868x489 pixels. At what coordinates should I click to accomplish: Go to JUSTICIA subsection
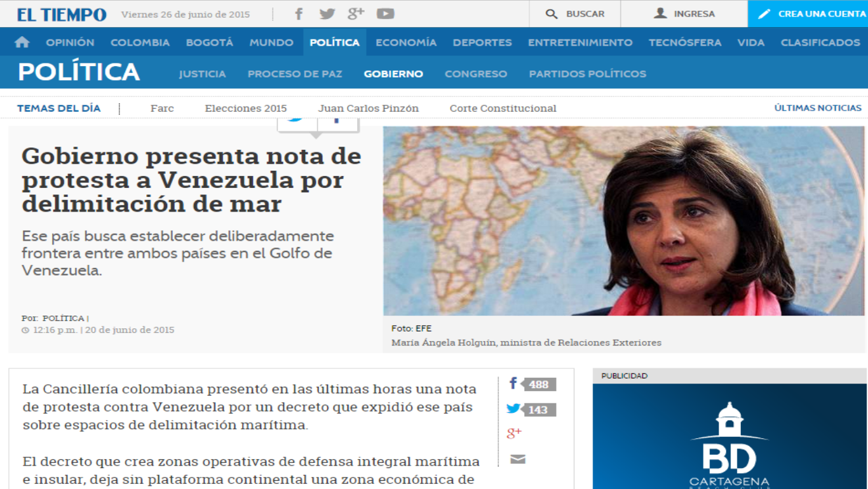click(203, 74)
